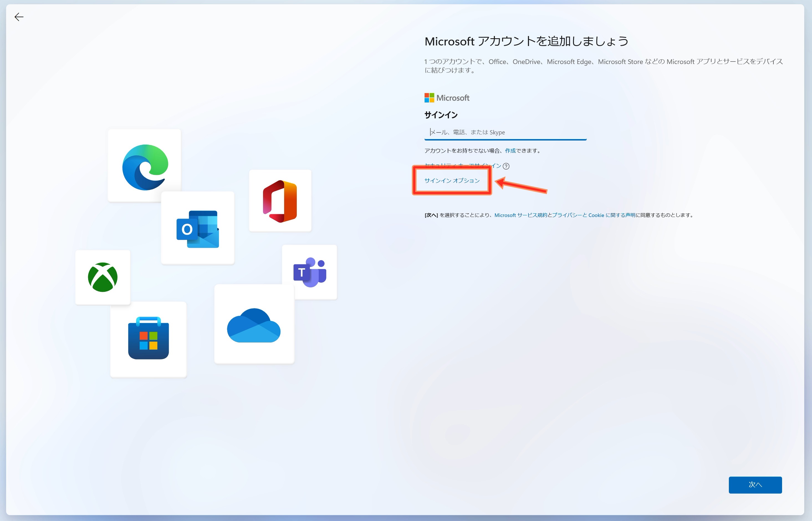Click the サインイン heading text
Screen dimensions: 812x521
(441, 115)
